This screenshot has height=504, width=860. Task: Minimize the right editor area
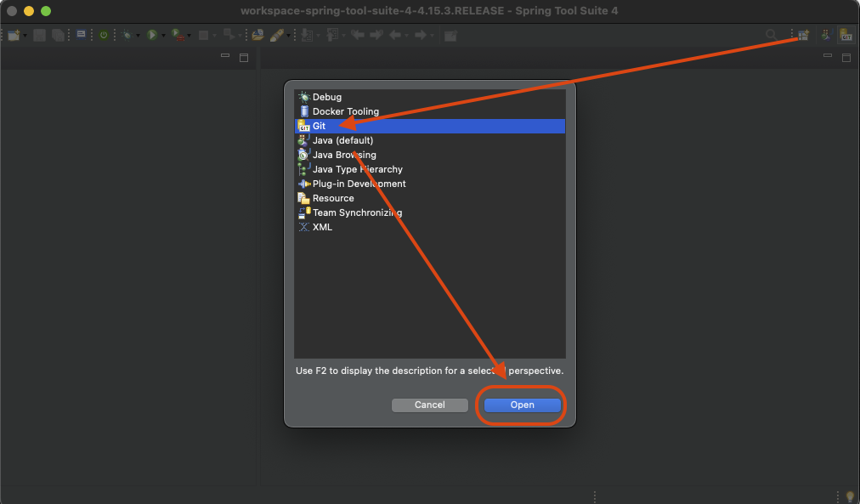[828, 55]
